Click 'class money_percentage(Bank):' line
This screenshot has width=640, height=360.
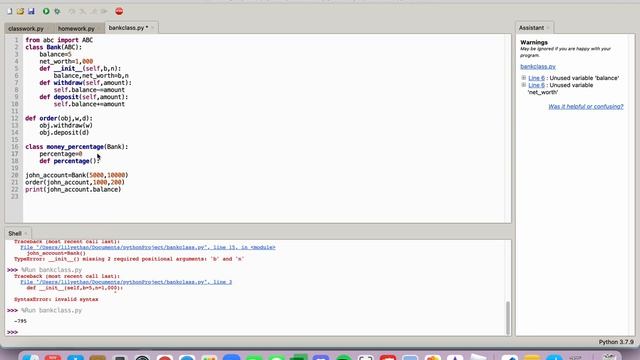[77, 147]
